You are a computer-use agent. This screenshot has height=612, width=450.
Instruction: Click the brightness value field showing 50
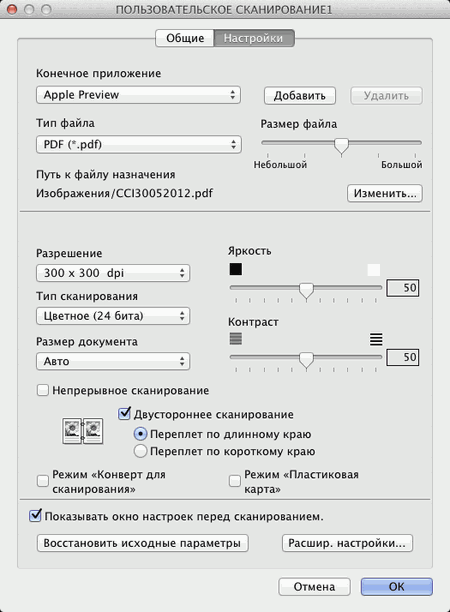403,288
